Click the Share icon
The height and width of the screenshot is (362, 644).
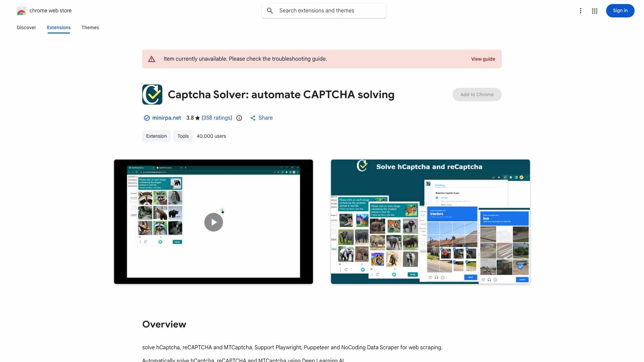coord(253,118)
